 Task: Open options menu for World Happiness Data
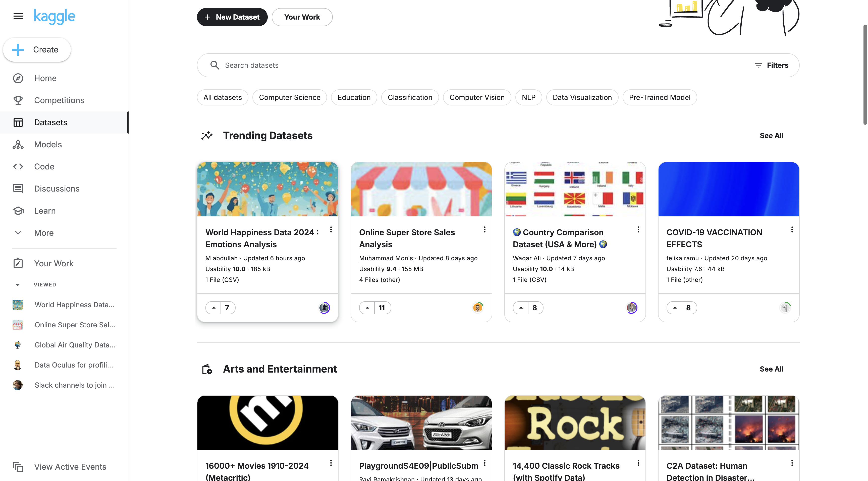(331, 229)
